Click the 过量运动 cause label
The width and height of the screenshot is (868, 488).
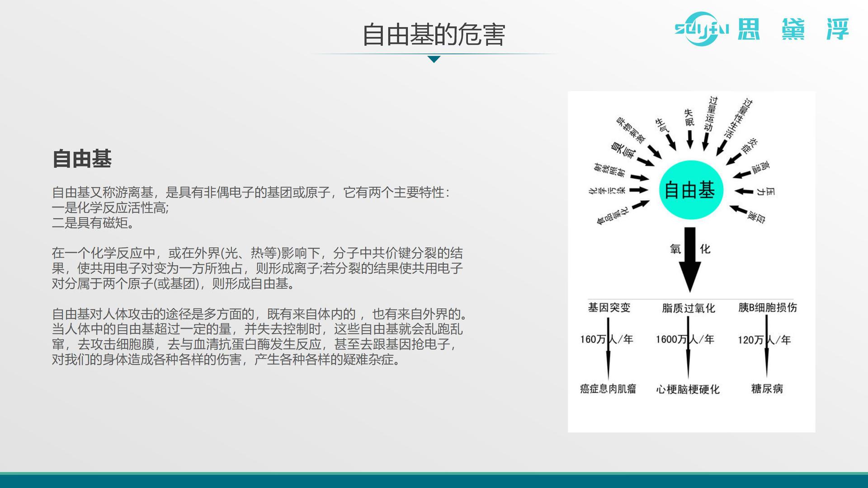coord(710,114)
